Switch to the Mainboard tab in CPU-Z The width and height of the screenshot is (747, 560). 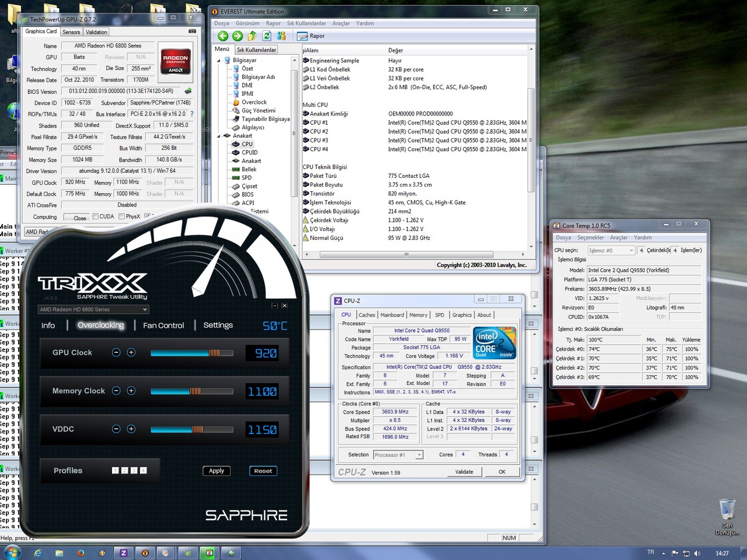(x=392, y=315)
